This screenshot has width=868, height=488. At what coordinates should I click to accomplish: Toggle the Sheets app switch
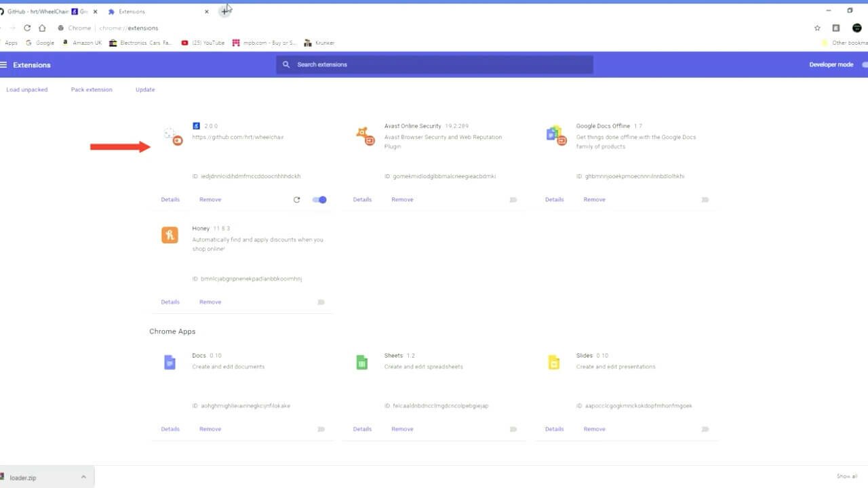click(513, 429)
